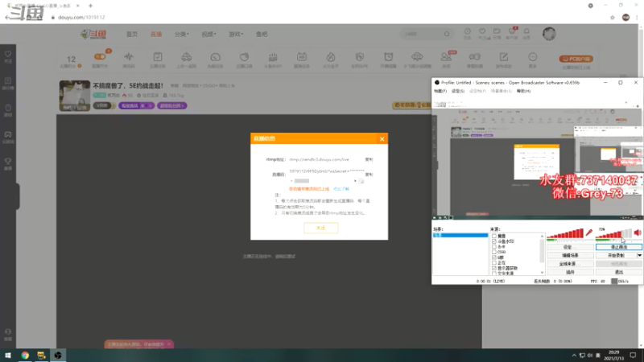Screen dimensions: 644x362
Task: Expand the 游戏 dropdown in Douyu nav
Action: click(x=236, y=34)
